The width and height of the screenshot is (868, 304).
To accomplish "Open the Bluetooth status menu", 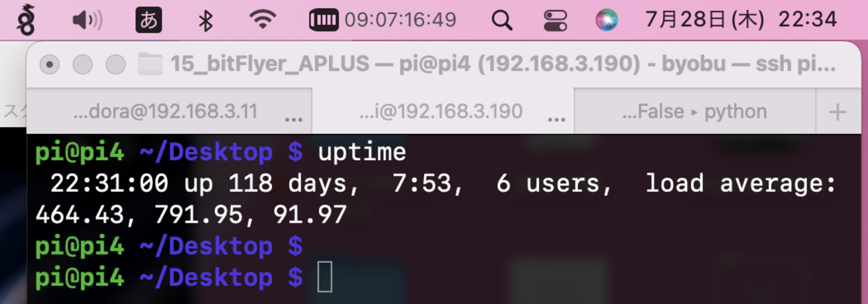I will tap(206, 20).
